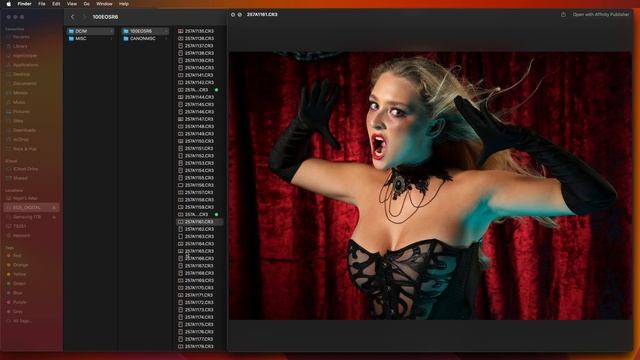This screenshot has height=360, width=640.
Task: Open the Help menu
Action: (124, 4)
